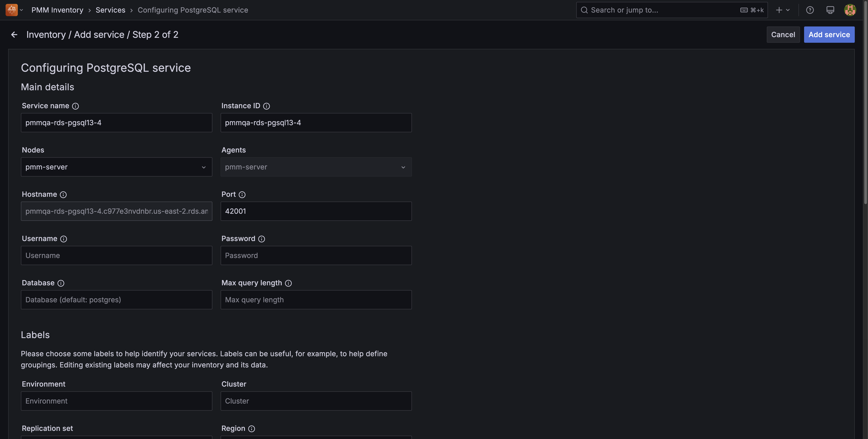The height and width of the screenshot is (439, 868).
Task: Go to PMM Inventory breadcrumb
Action: tap(57, 10)
